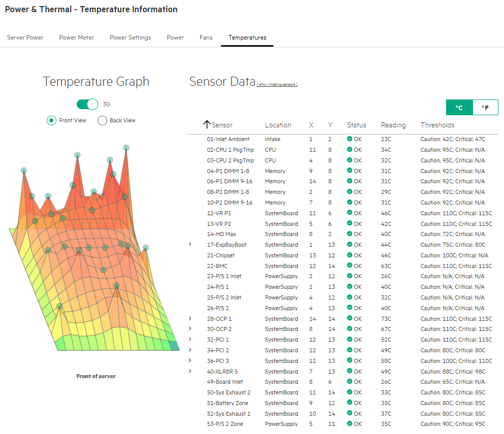Expand the 30-OCP 2 sensor row
Viewport: 504px width, 434px height.
[x=190, y=328]
